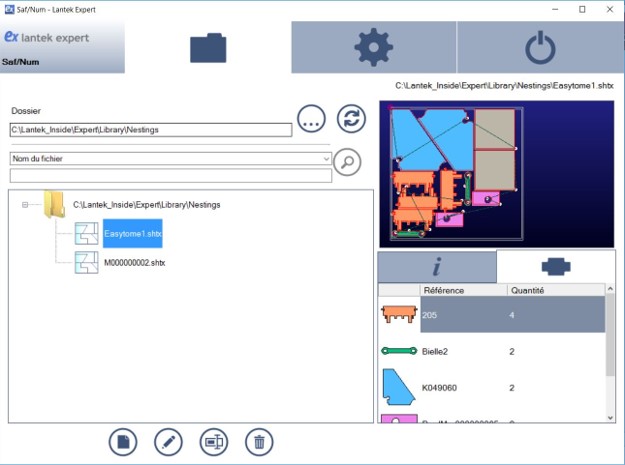Click the refresh folder button

click(x=351, y=119)
